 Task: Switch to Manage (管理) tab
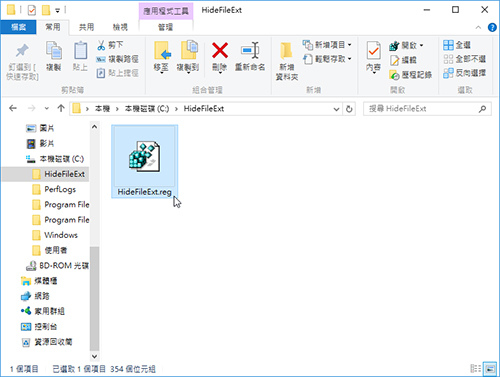pos(165,27)
